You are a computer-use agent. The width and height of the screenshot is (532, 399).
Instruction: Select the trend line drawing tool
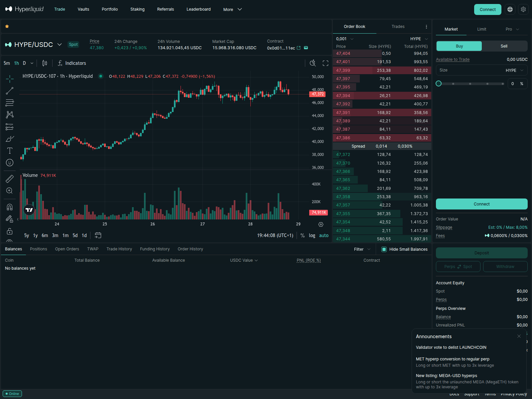(10, 91)
